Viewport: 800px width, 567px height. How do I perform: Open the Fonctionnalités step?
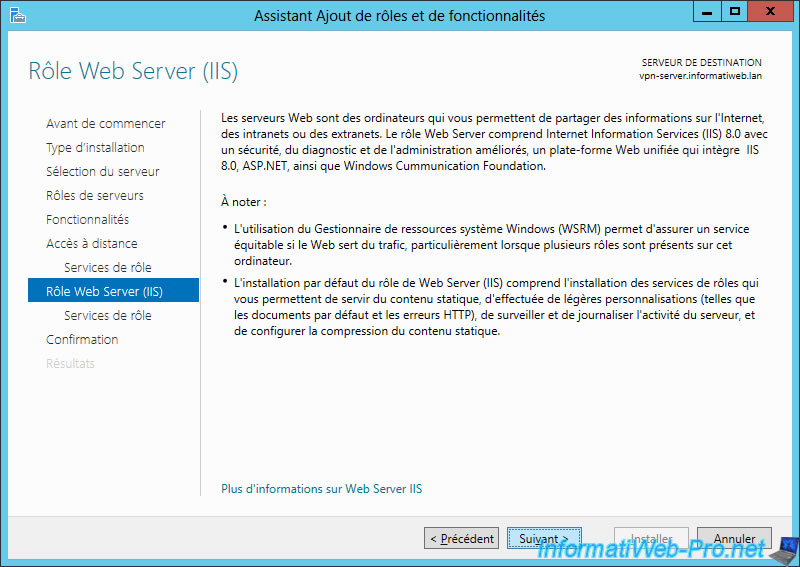click(x=87, y=219)
